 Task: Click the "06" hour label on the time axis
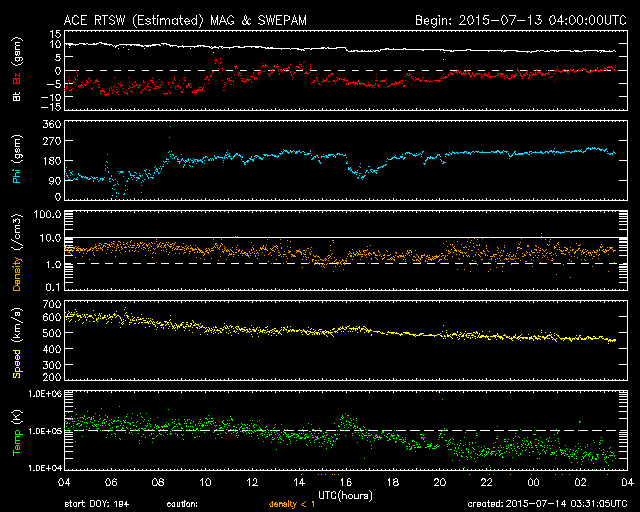point(111,483)
